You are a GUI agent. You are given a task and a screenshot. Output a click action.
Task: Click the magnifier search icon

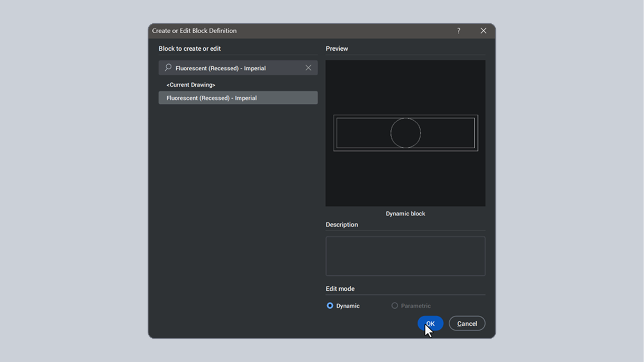(x=168, y=68)
